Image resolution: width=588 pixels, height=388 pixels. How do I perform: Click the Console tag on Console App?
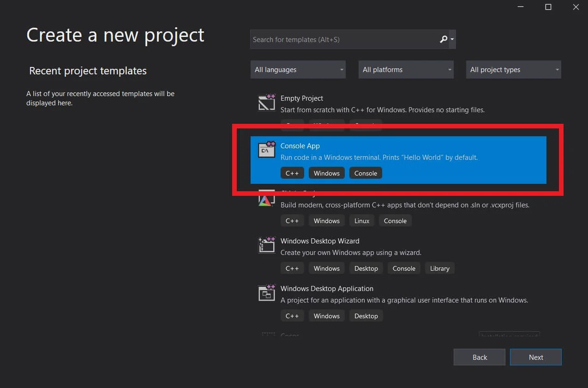pyautogui.click(x=366, y=173)
